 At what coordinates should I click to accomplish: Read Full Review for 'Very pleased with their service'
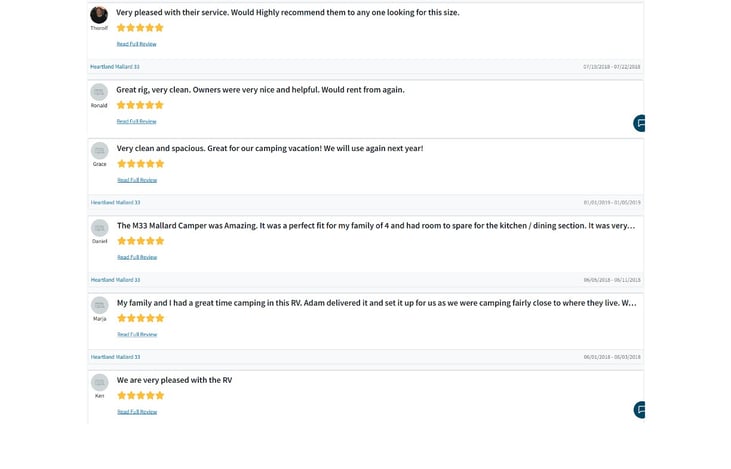click(136, 44)
